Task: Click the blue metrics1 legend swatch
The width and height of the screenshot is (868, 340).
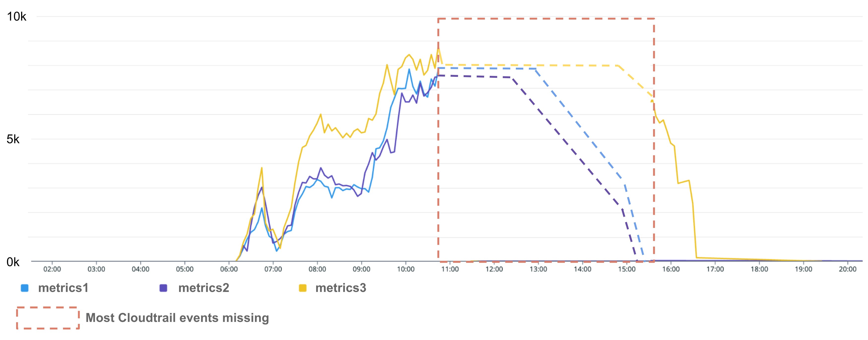Action: click(x=25, y=288)
